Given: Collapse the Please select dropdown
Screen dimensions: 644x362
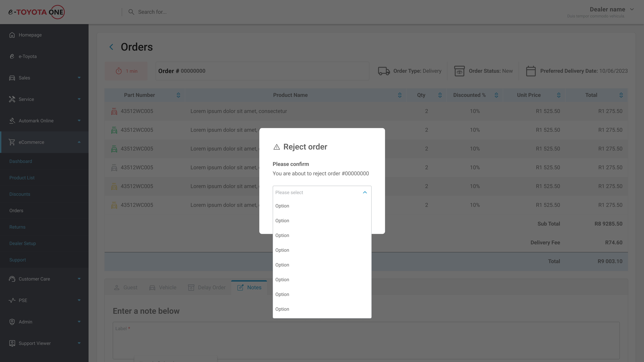Looking at the screenshot, I should [365, 192].
